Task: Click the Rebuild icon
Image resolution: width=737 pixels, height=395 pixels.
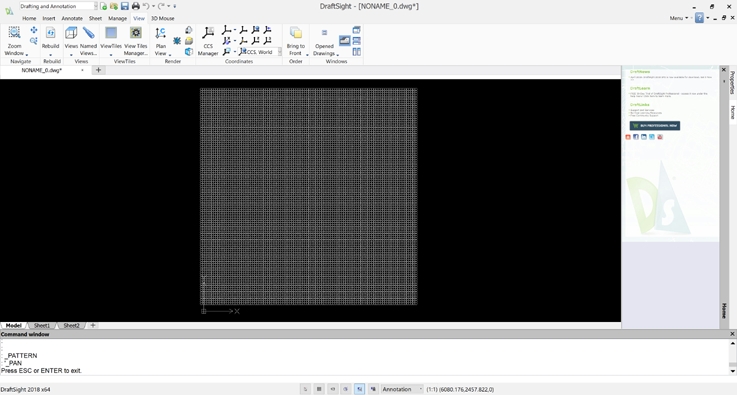Action: point(50,33)
